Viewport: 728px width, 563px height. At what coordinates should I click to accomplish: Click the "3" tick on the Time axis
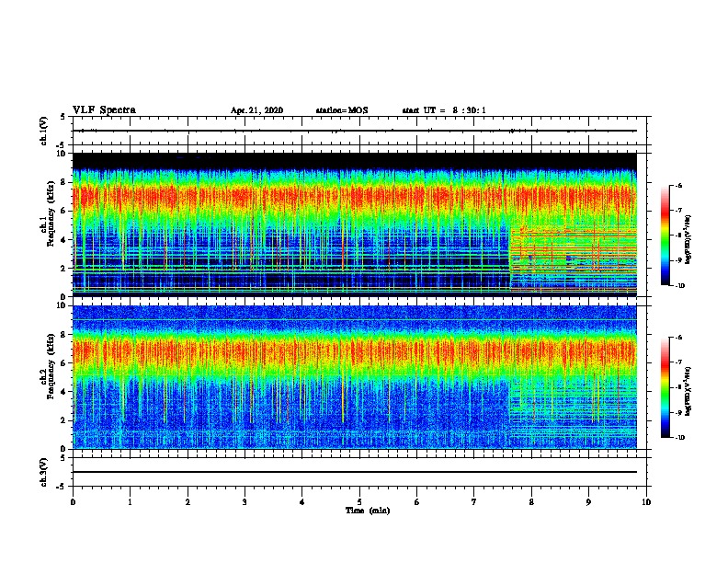pos(245,502)
